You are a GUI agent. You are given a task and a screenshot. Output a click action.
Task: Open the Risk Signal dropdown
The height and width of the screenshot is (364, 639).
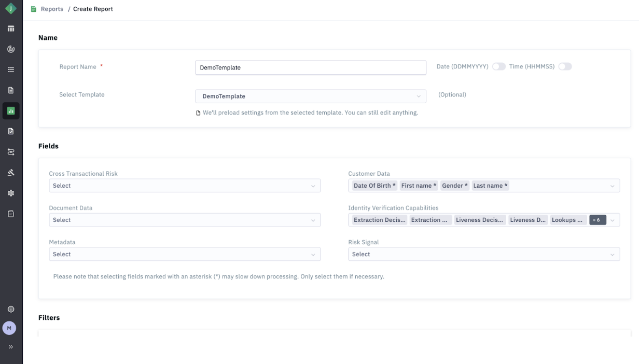click(x=483, y=254)
